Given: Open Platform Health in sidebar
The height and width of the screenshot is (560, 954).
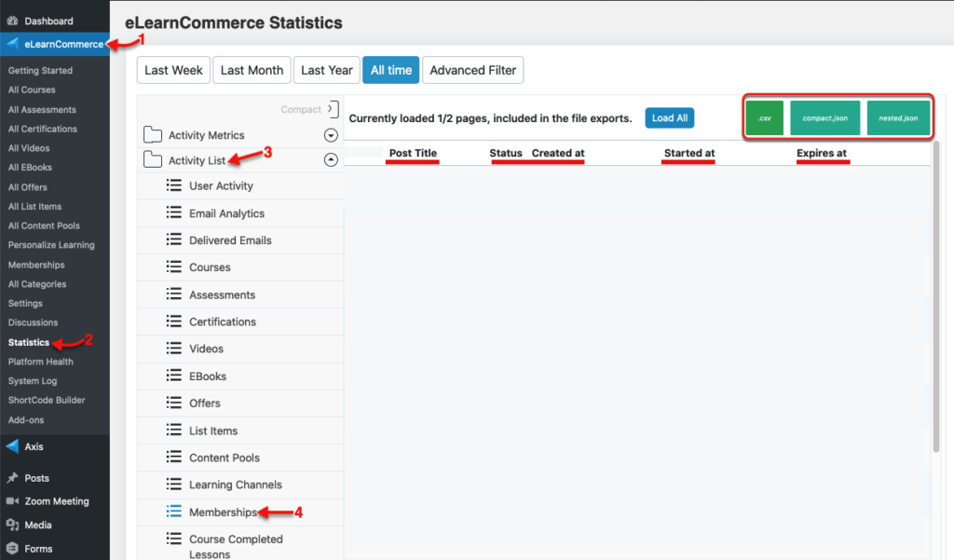Looking at the screenshot, I should tap(41, 362).
